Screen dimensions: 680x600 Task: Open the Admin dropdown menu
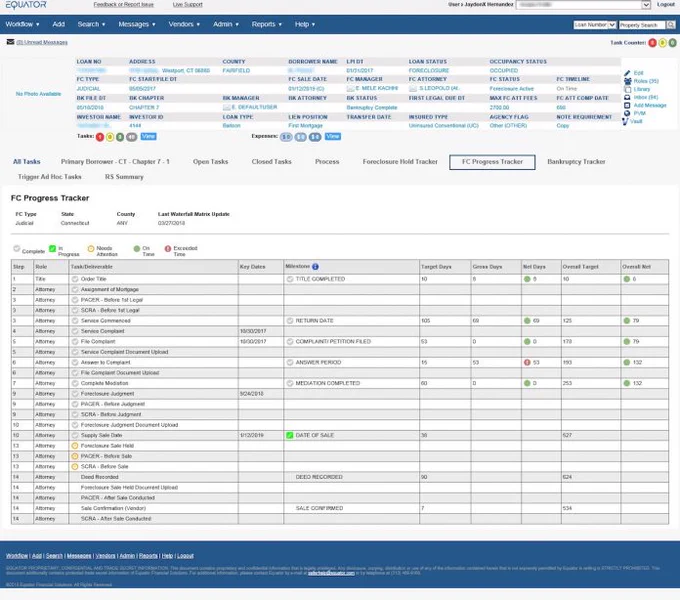[226, 24]
